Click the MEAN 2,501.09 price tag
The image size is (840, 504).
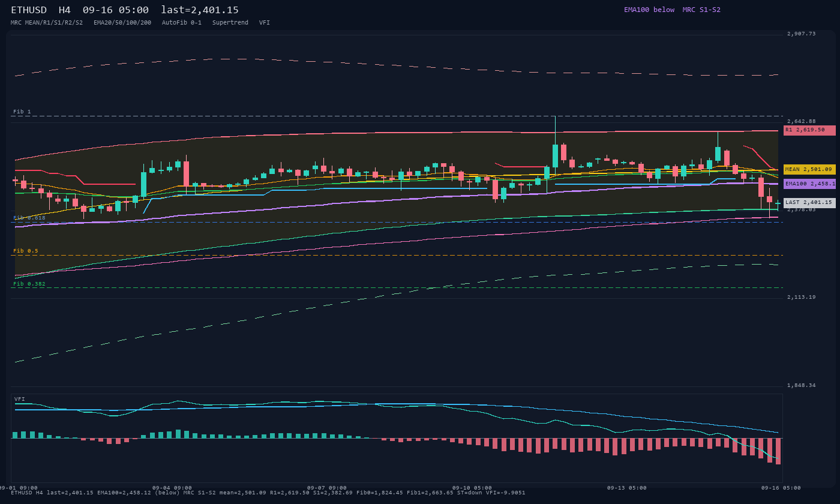pyautogui.click(x=809, y=170)
